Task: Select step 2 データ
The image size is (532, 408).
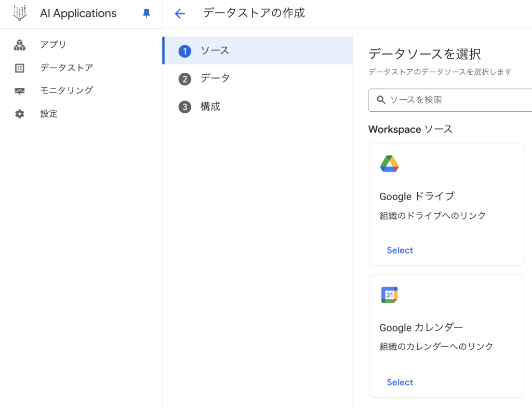Action: coord(215,78)
